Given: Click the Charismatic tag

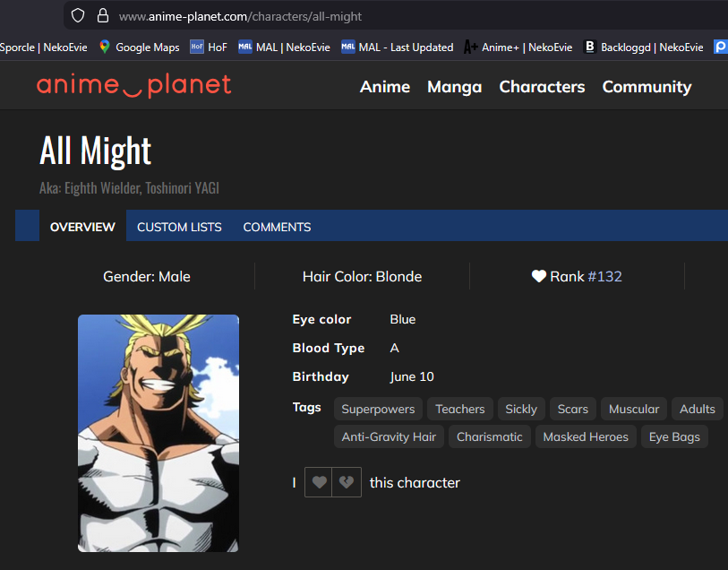Looking at the screenshot, I should 489,436.
